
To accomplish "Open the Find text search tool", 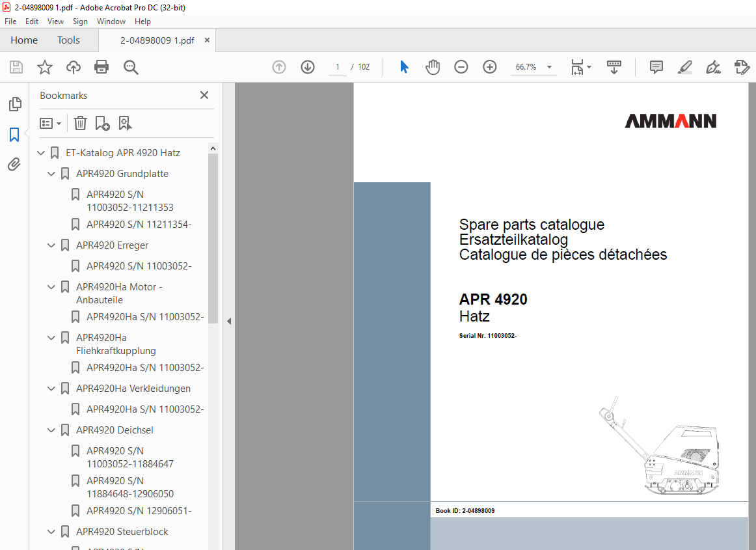I will click(131, 67).
